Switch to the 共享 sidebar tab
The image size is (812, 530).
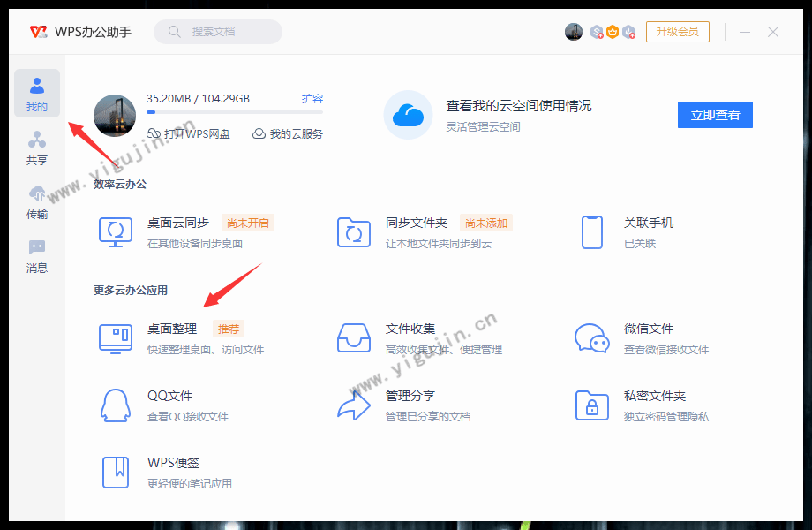(x=37, y=148)
